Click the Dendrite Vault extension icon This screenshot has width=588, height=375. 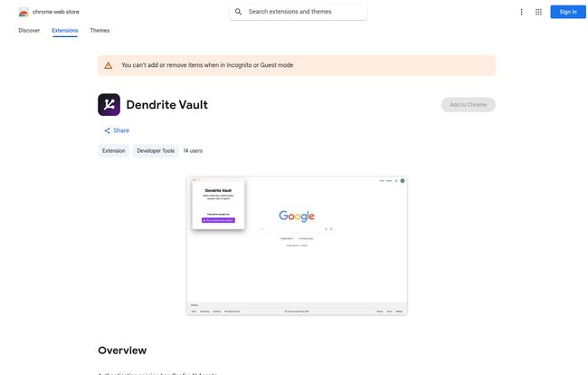click(x=109, y=105)
